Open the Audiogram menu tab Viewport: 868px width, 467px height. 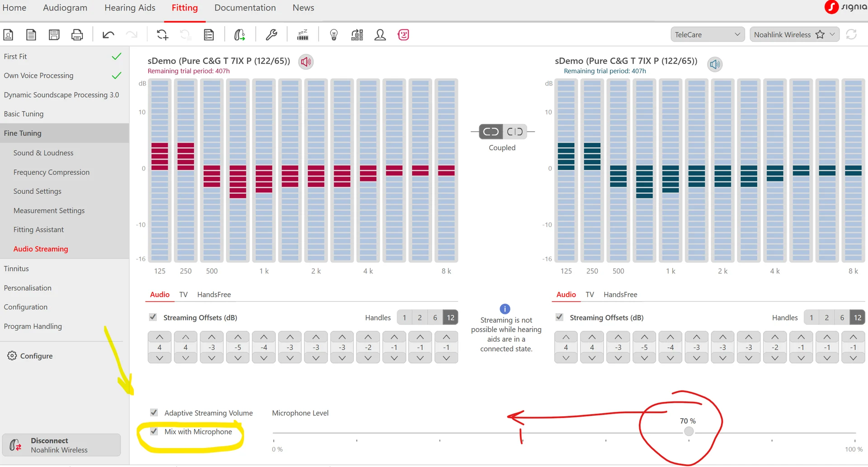click(65, 8)
